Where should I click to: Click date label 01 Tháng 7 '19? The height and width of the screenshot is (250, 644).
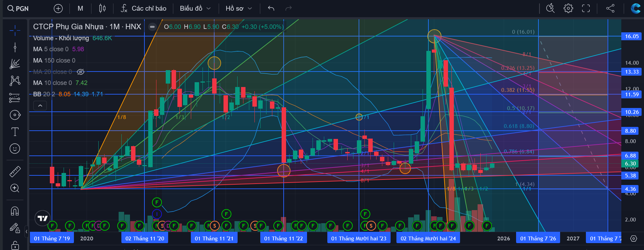tap(52, 238)
